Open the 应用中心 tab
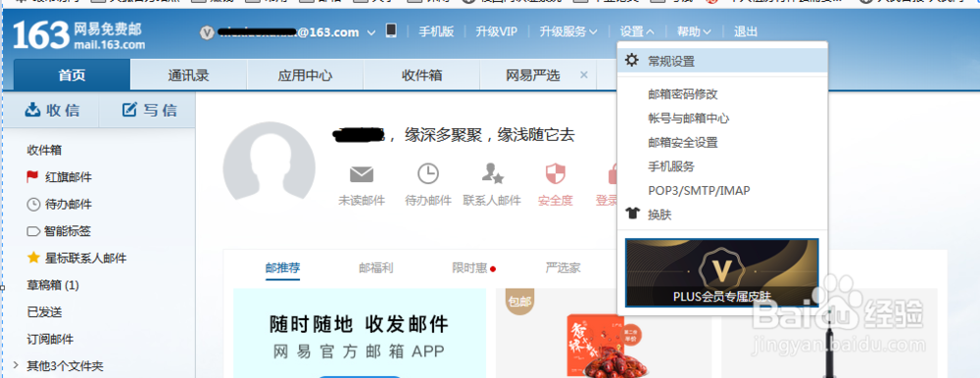Image resolution: width=980 pixels, height=378 pixels. 305,75
